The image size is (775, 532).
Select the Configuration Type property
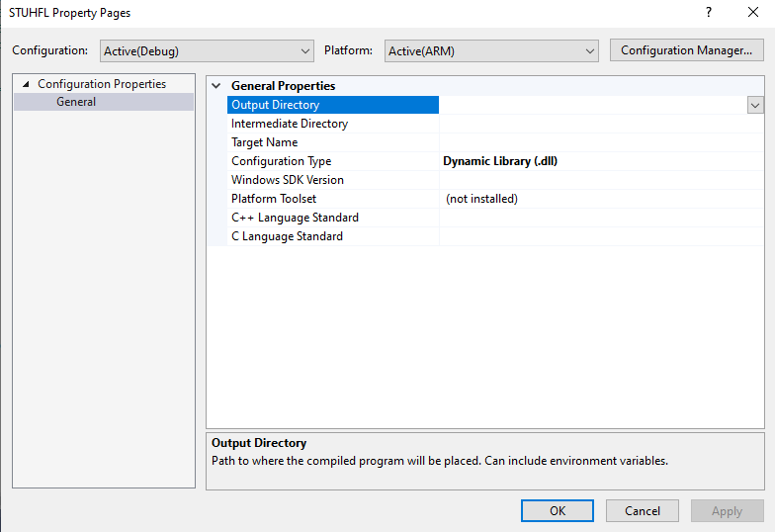coord(332,161)
